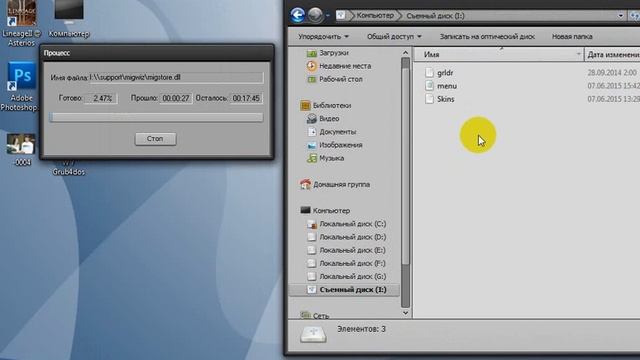Open Рабочий стол in navigation pane
The image size is (640, 360).
point(341,79)
